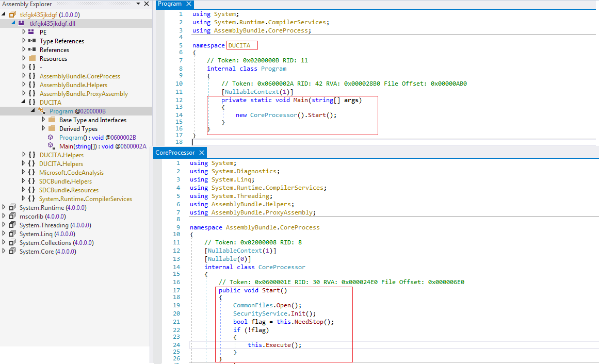Click the Microsoft.CodeAnalysis namespace braces icon
Screen dimensions: 599x364
(31, 173)
